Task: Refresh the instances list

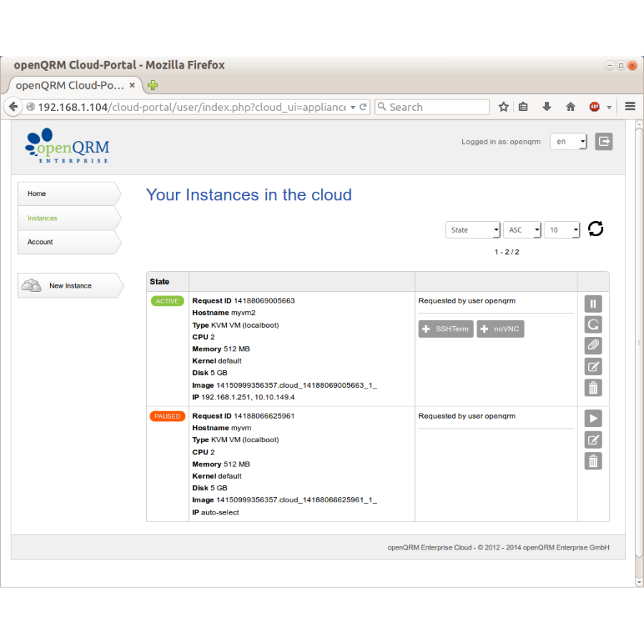Action: coord(595,229)
